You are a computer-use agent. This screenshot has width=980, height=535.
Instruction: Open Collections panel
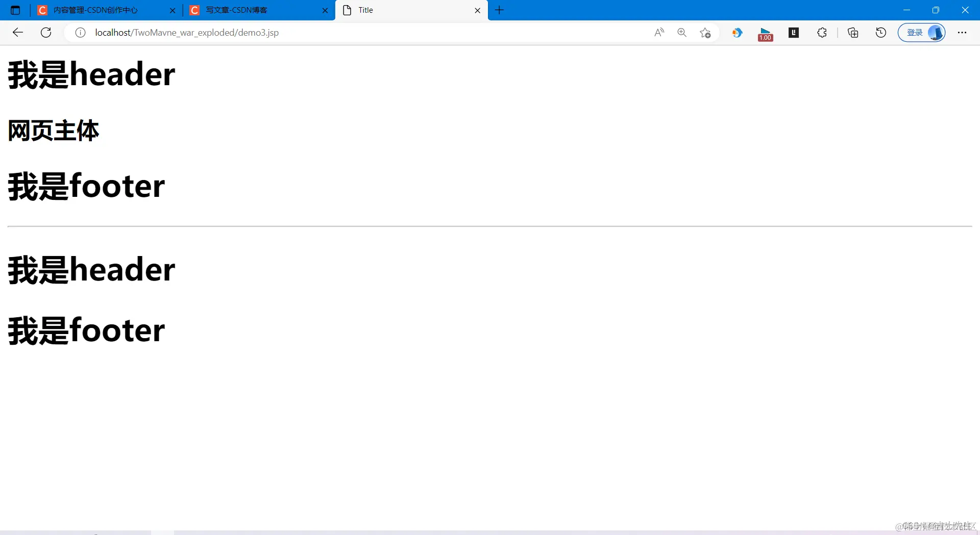pos(853,33)
